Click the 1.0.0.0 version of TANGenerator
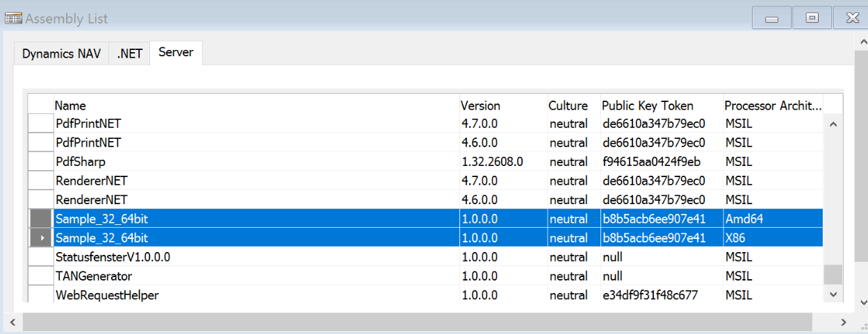Screen dimensions: 868x334 tap(503, 276)
